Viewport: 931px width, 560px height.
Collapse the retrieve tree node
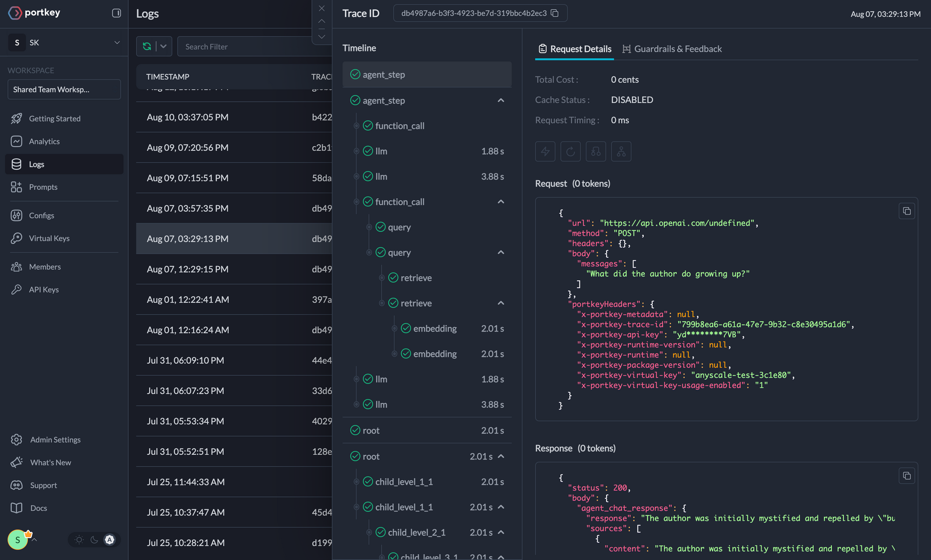coord(501,303)
